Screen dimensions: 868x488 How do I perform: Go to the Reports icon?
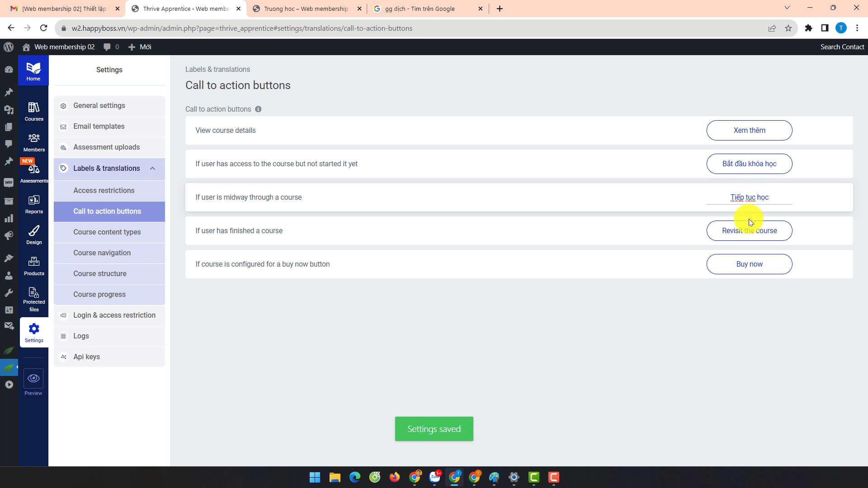[x=34, y=204]
